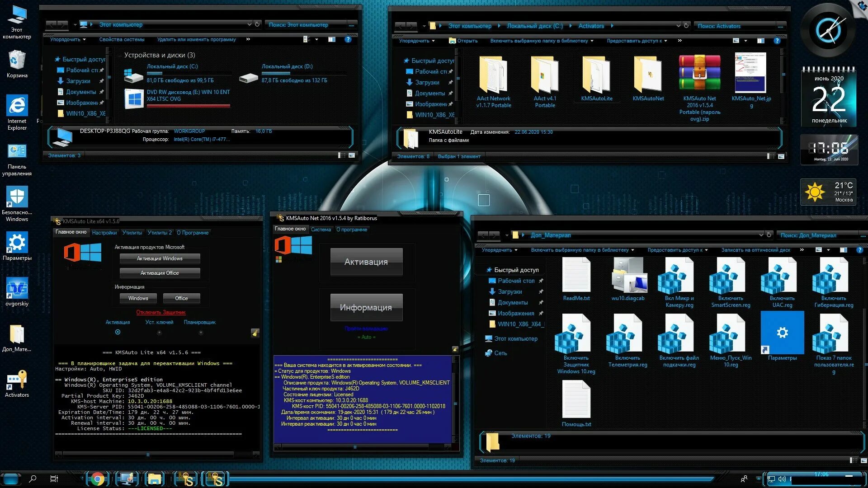Select AAct Network v1.1.7 Portable folder
868x488 pixels.
coord(493,82)
